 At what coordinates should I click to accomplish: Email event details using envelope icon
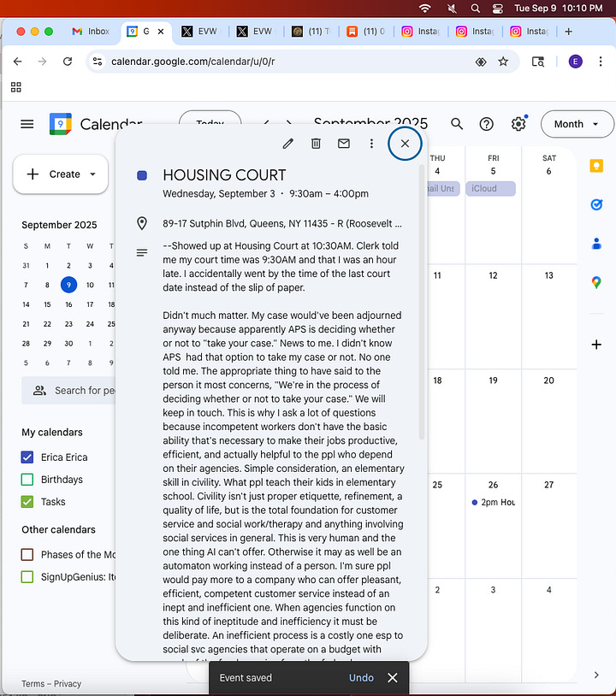344,144
